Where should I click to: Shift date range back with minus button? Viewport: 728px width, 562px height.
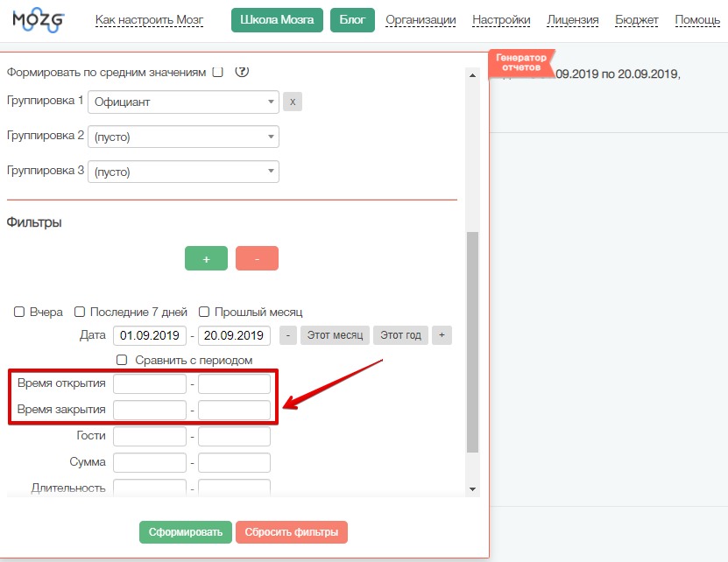click(x=287, y=335)
